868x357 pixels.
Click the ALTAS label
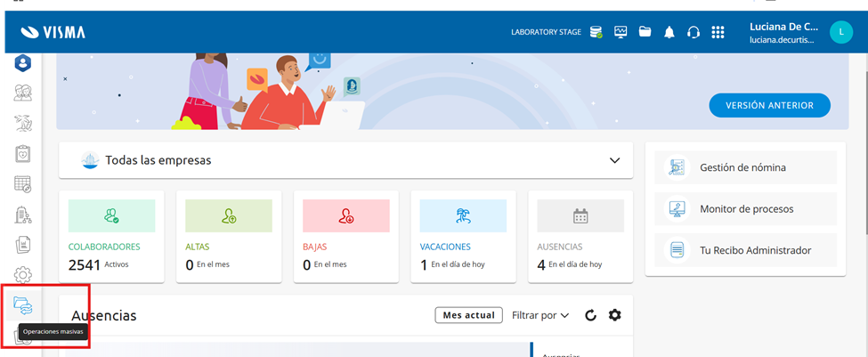point(198,247)
